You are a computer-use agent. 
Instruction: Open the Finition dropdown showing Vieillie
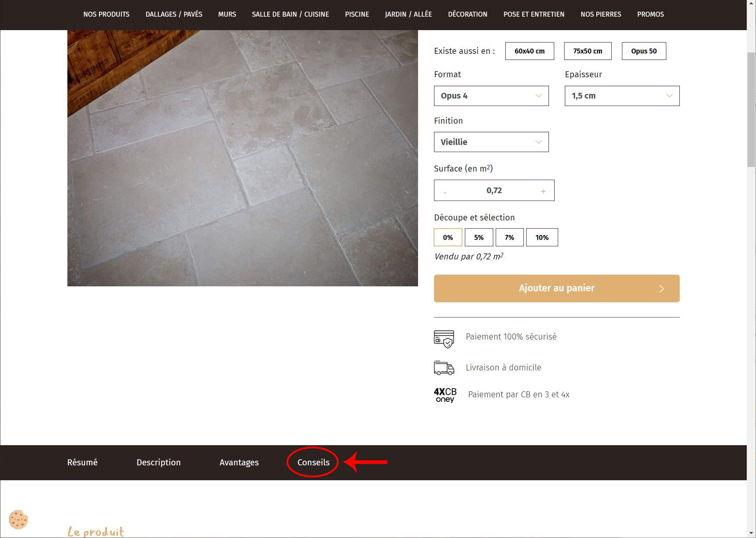coord(491,142)
